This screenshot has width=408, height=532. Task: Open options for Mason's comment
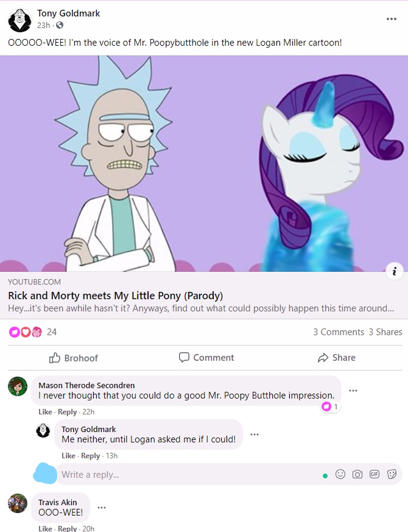(353, 391)
